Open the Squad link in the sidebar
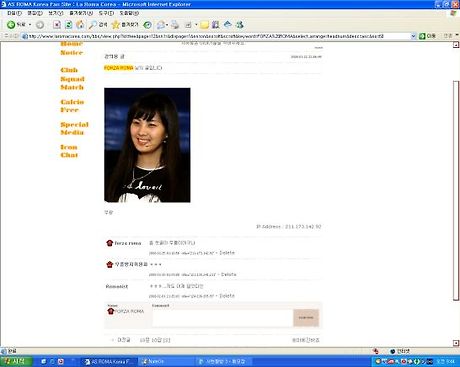 tap(72, 79)
